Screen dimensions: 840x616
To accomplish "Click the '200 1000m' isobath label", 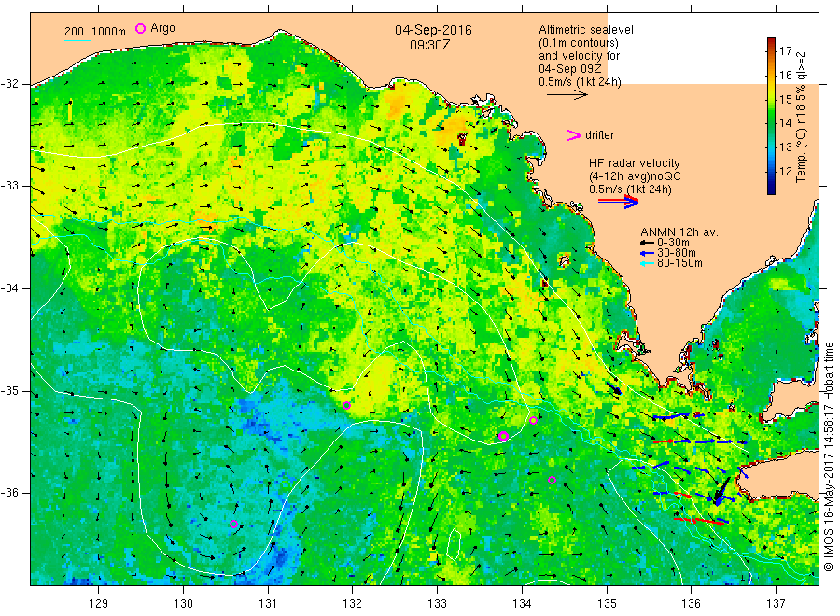I will 95,32.
